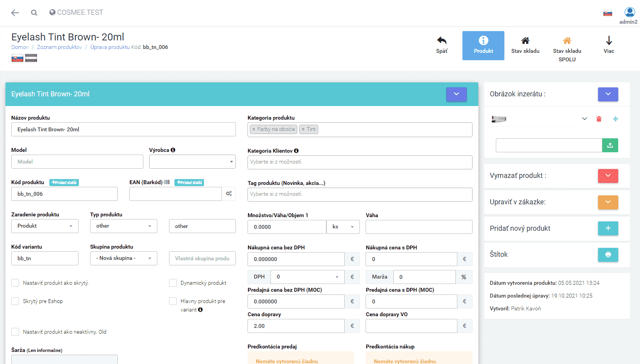This screenshot has height=364, width=640.
Task: Open the DPH rate dropdown
Action: click(307, 277)
